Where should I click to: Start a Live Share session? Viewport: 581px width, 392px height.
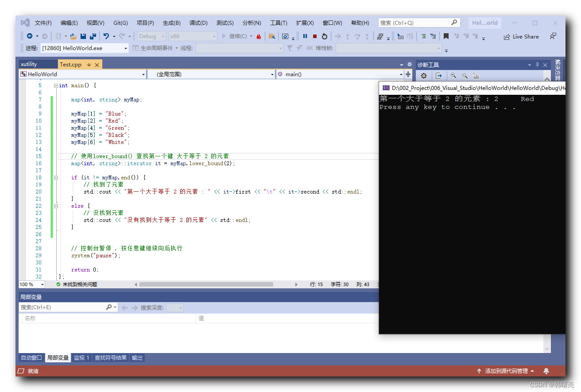pyautogui.click(x=521, y=36)
